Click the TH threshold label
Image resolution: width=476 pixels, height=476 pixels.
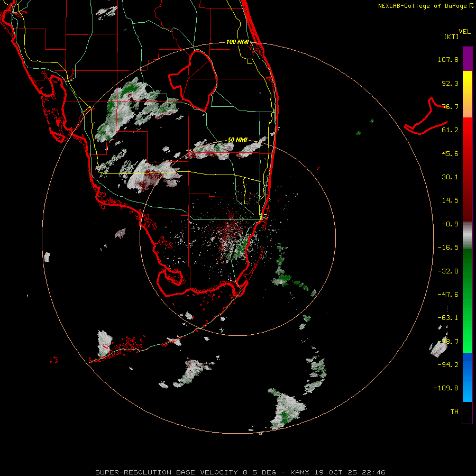point(454,412)
